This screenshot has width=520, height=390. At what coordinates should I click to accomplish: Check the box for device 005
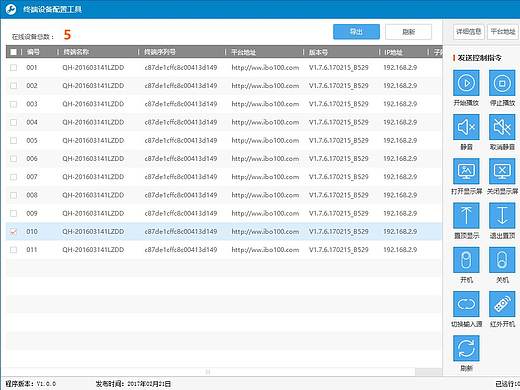point(13,140)
